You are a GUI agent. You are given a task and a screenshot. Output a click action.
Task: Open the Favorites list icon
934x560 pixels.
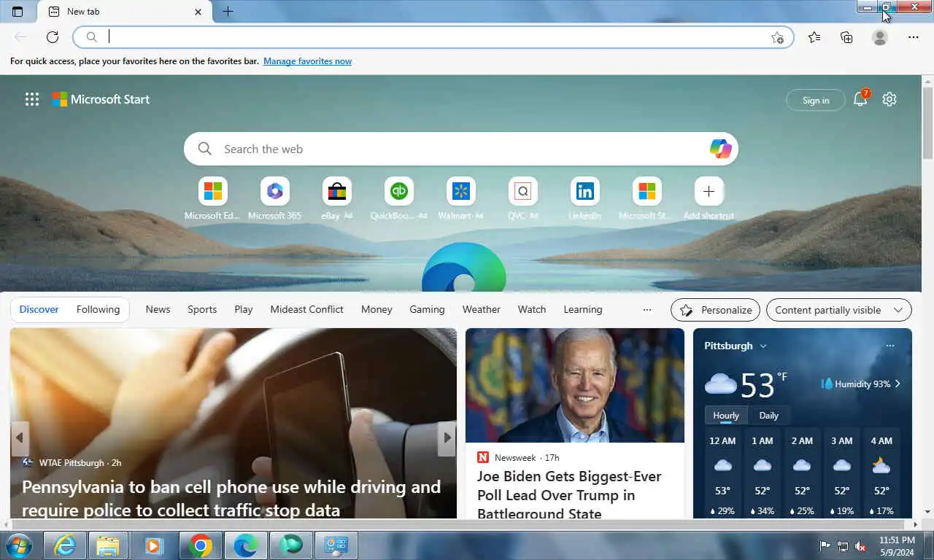point(814,37)
